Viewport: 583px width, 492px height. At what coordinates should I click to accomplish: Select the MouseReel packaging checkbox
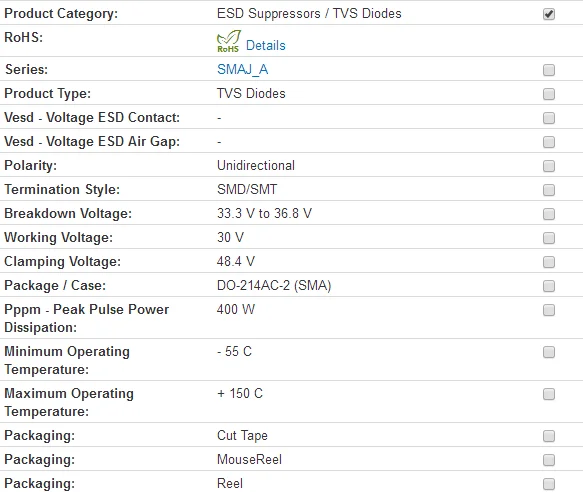click(x=549, y=460)
